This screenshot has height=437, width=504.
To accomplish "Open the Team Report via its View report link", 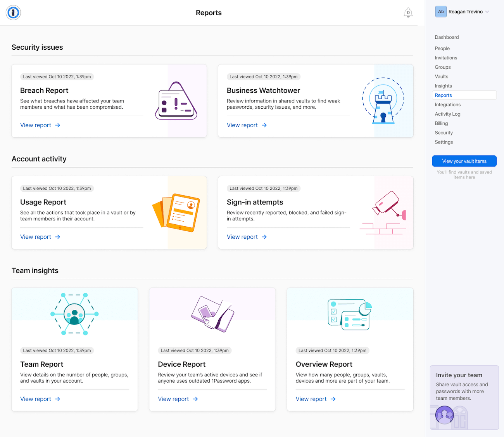I will pos(36,399).
